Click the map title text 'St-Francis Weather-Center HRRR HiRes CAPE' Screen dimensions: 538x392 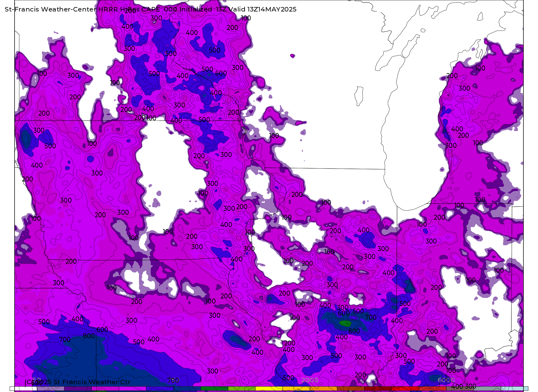pyautogui.click(x=82, y=9)
